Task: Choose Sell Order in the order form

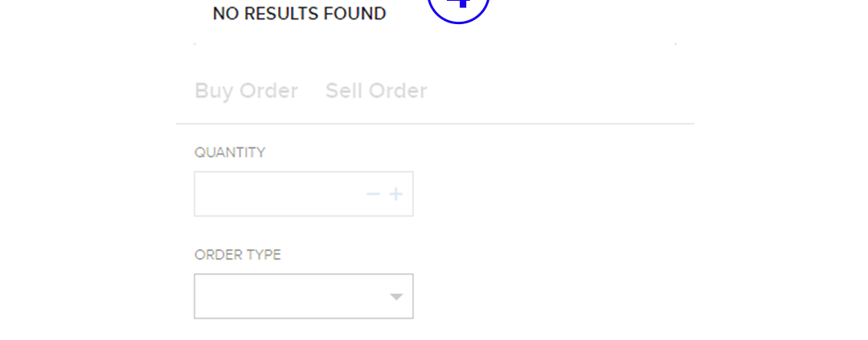Action: 376,91
